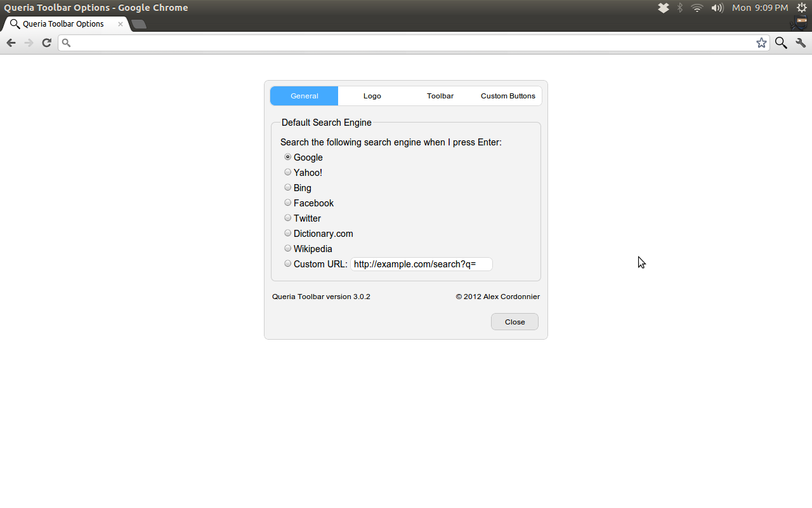812x508 pixels.
Task: Open the Queria magnifier extension icon
Action: click(x=781, y=43)
